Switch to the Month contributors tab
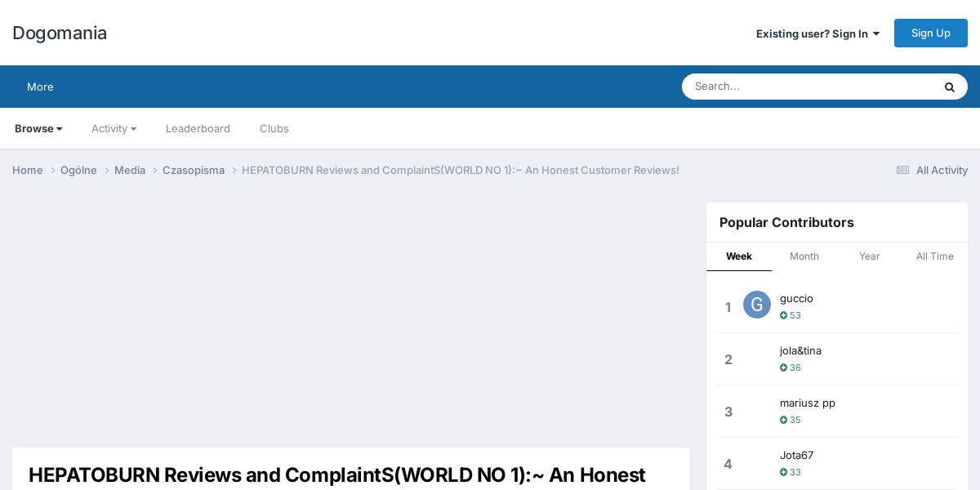 coord(804,256)
